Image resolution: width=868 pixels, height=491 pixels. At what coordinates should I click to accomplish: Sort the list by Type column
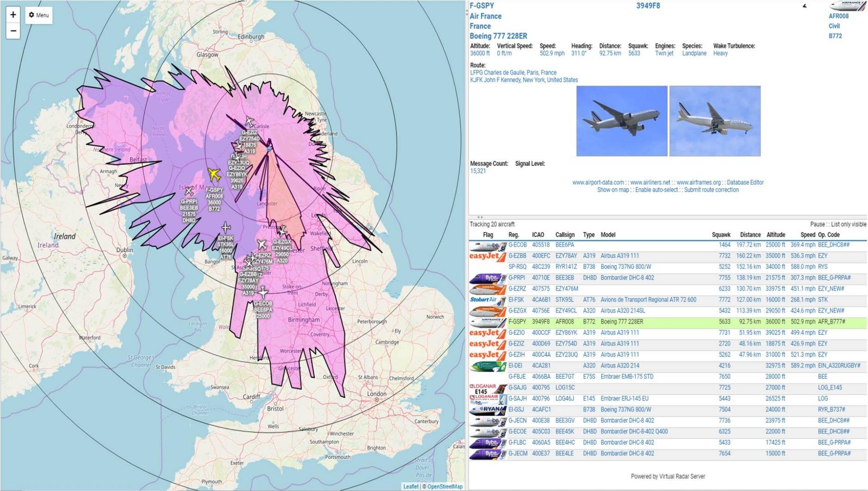point(589,235)
